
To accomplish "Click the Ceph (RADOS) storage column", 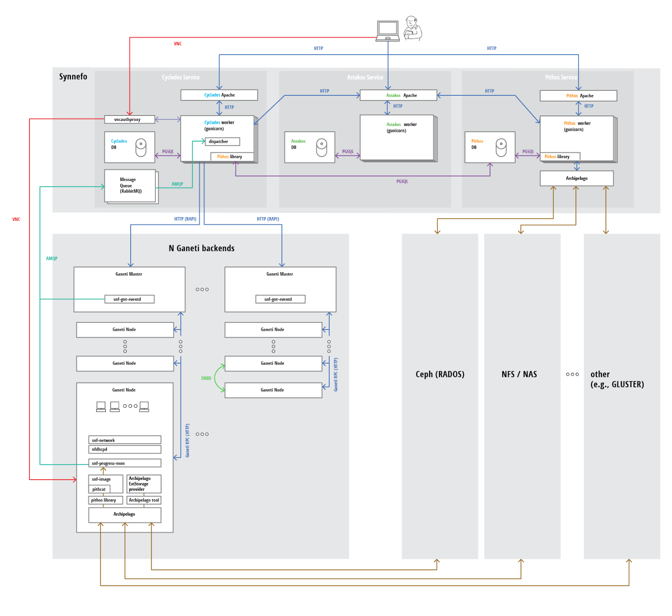I will coord(440,396).
